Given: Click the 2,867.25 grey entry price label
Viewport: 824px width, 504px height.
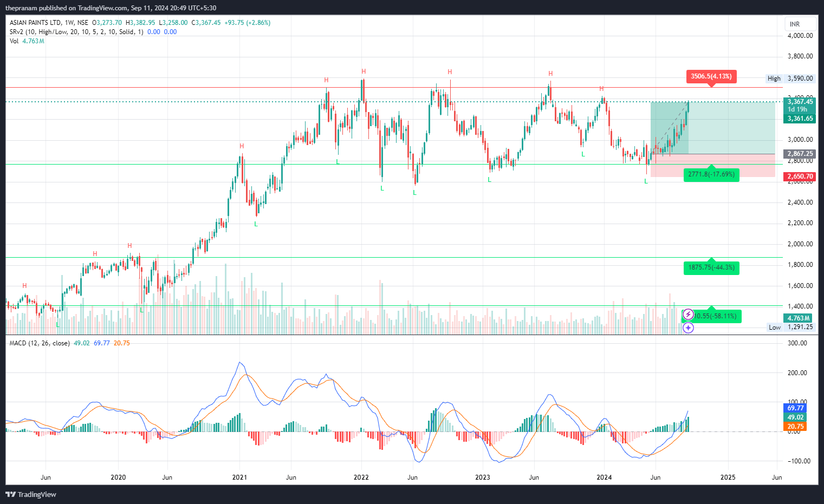Looking at the screenshot, I should tap(800, 154).
